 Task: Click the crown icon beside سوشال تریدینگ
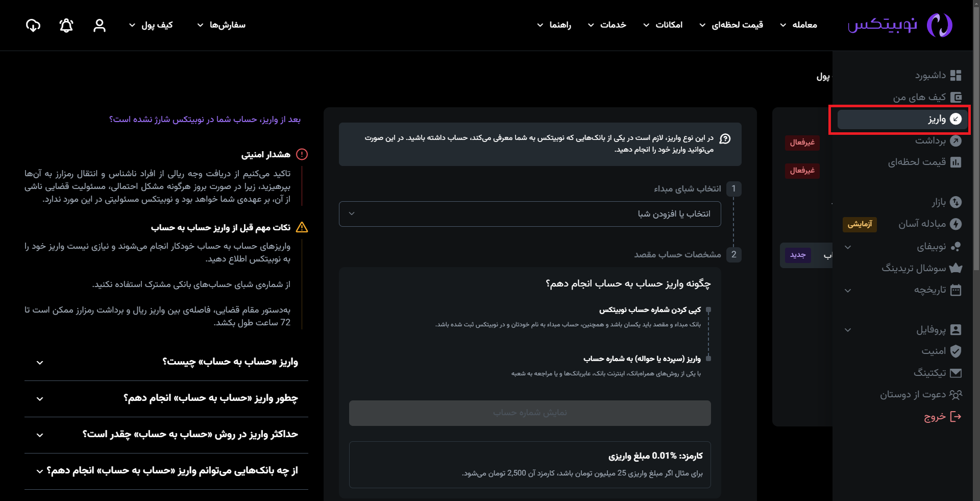[956, 268]
